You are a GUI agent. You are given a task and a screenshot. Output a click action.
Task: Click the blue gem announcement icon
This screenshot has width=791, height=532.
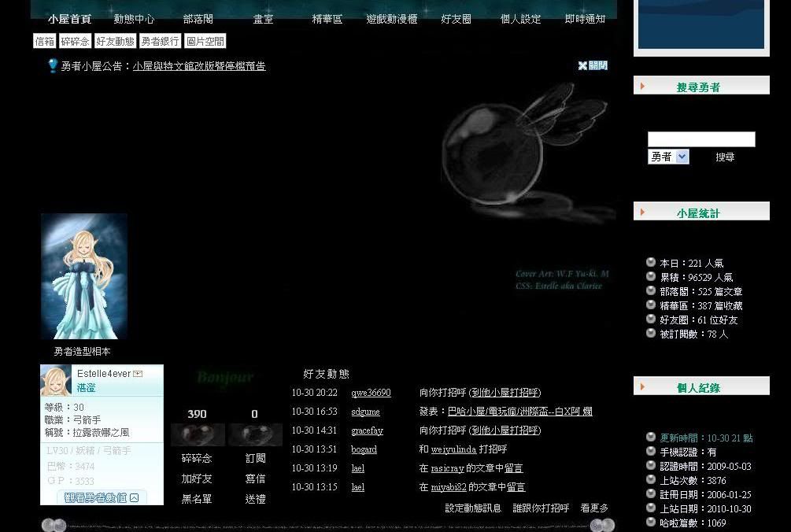pos(53,66)
